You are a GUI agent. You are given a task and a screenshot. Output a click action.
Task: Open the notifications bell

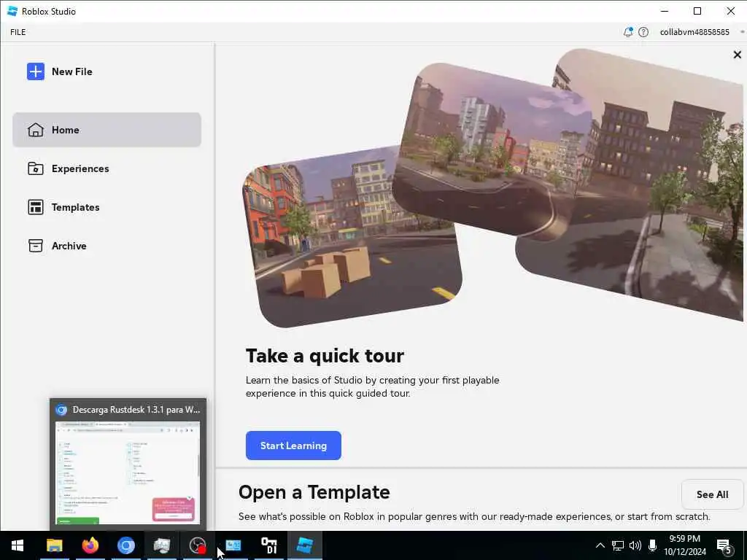click(x=628, y=32)
